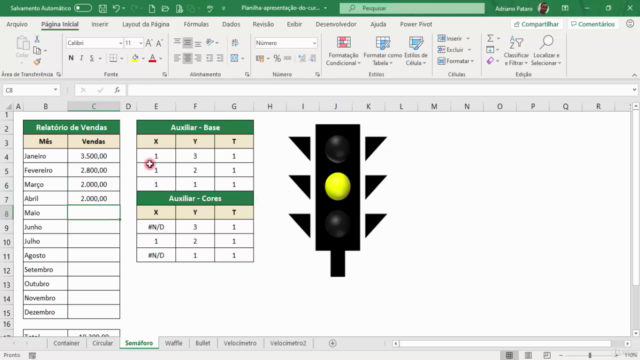Image resolution: width=640 pixels, height=360 pixels.
Task: Click the Open folder icon
Action: (x=165, y=8)
